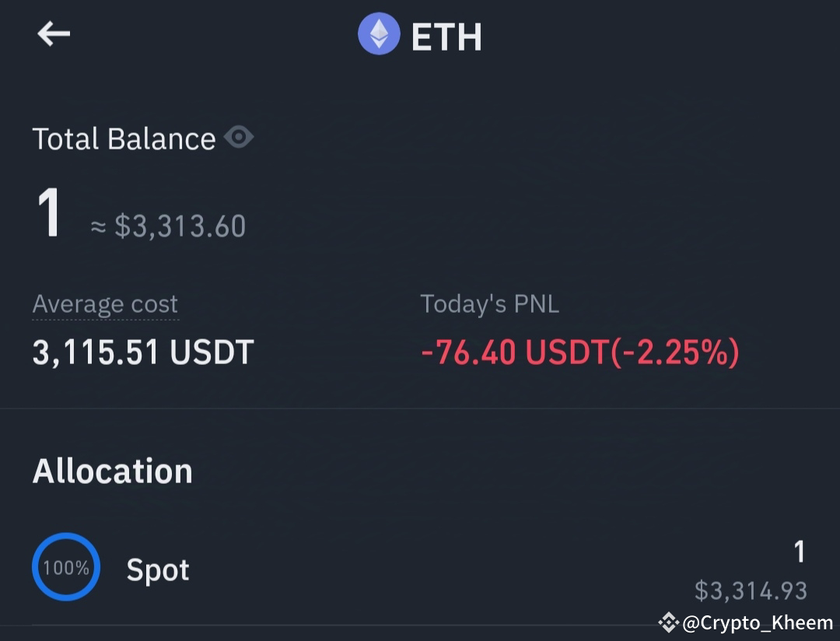The width and height of the screenshot is (840, 641).
Task: Select the Spot balance of $3,314.93
Action: 750,590
